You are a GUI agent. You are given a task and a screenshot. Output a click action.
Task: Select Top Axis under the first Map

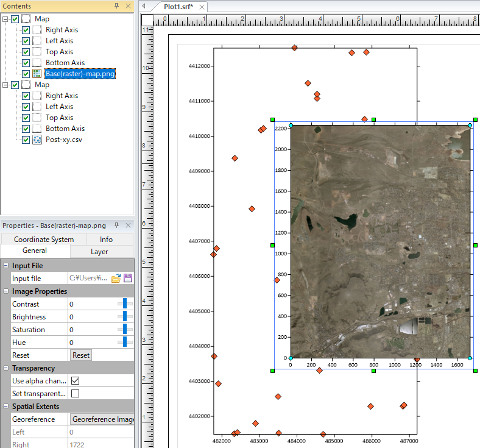(59, 52)
